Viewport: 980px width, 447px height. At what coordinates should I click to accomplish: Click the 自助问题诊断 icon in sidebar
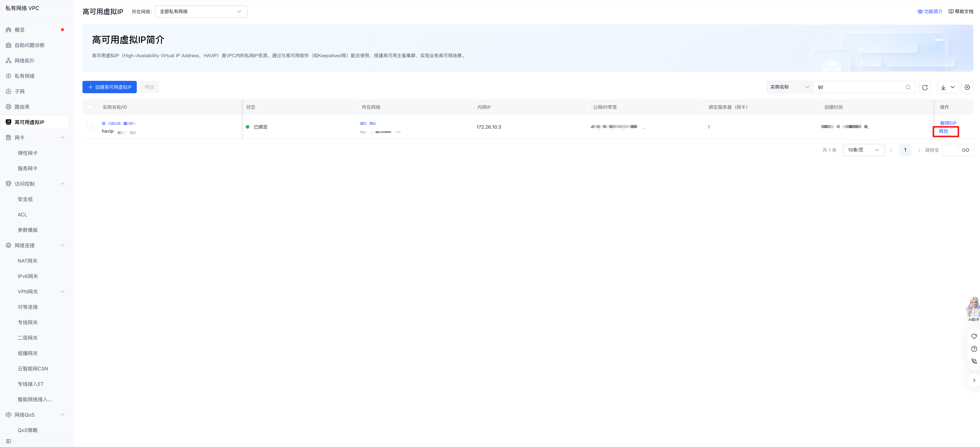pyautogui.click(x=8, y=45)
